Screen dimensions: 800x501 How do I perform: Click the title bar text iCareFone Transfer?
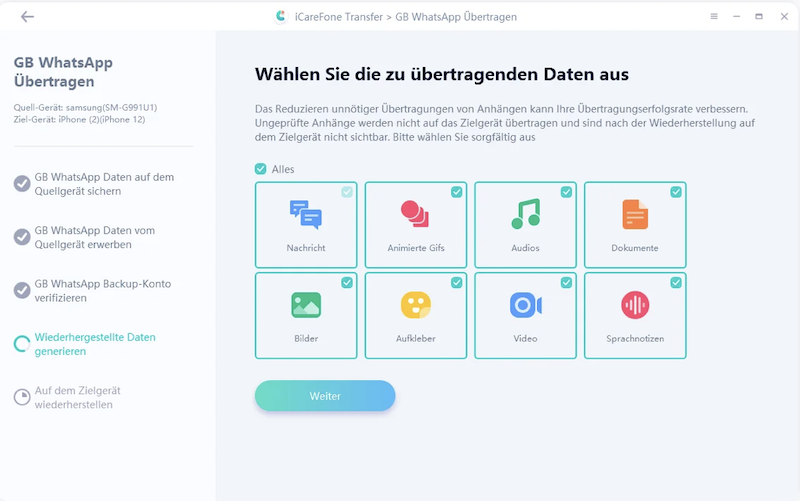tap(339, 17)
